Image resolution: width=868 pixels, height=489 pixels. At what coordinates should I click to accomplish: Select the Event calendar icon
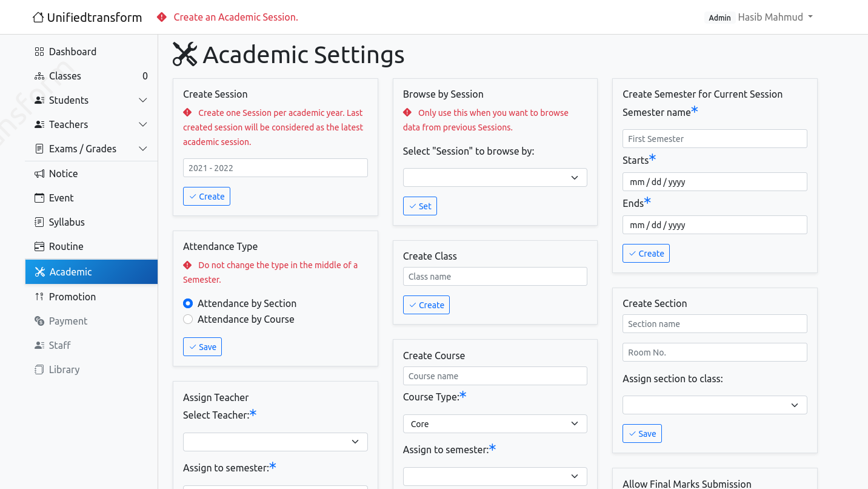[x=39, y=198]
